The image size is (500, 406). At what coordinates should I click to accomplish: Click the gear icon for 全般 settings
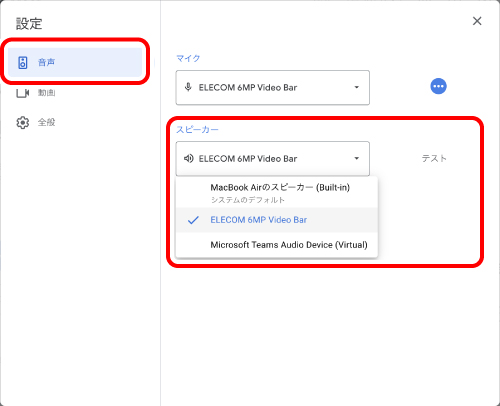coord(23,122)
